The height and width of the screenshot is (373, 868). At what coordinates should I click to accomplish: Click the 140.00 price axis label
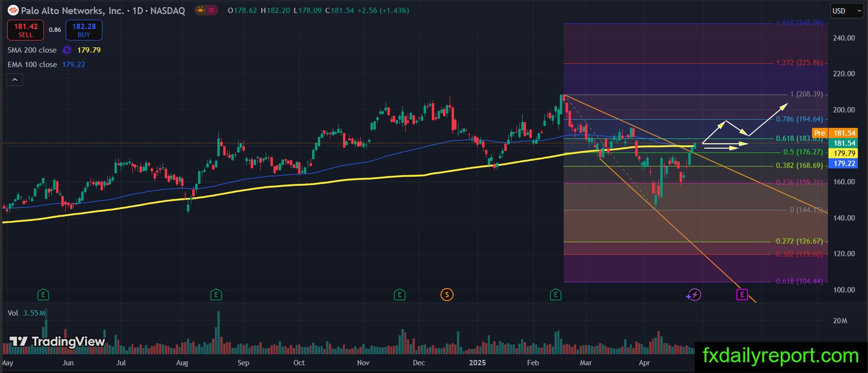point(844,218)
